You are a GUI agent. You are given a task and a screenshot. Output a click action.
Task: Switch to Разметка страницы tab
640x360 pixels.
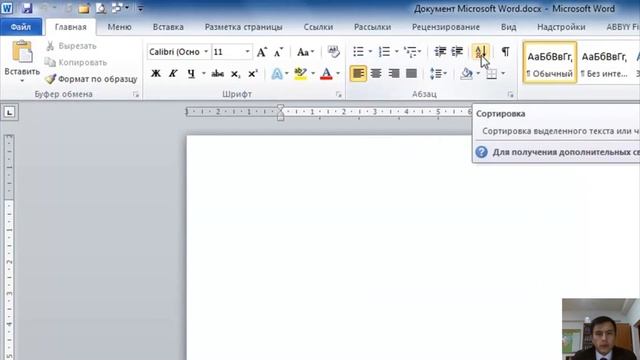[x=244, y=27]
